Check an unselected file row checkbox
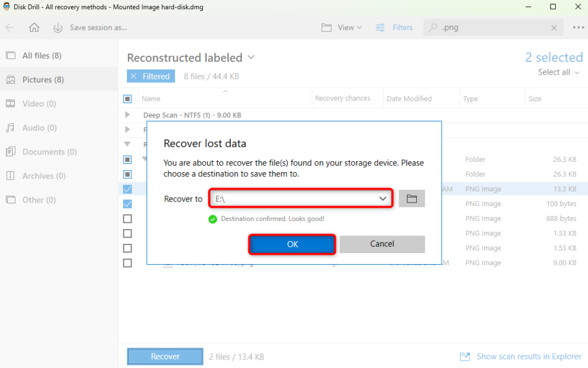The width and height of the screenshot is (588, 368). pos(127,219)
